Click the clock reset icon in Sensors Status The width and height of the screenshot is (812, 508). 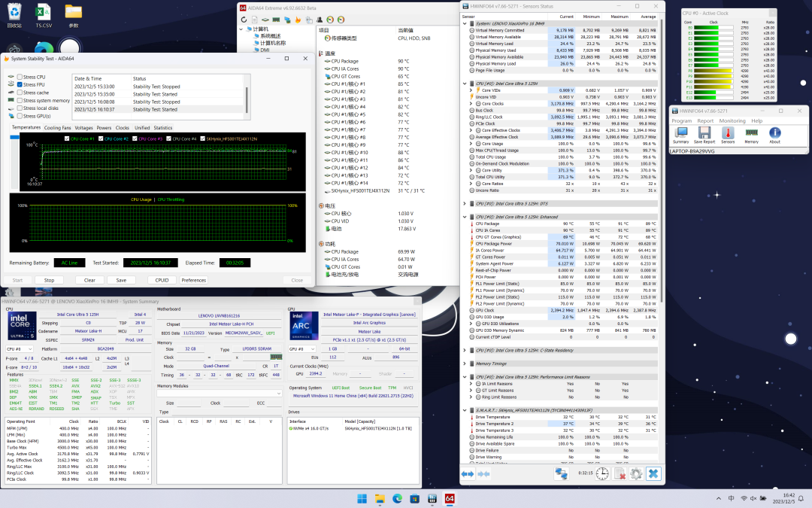pos(602,473)
